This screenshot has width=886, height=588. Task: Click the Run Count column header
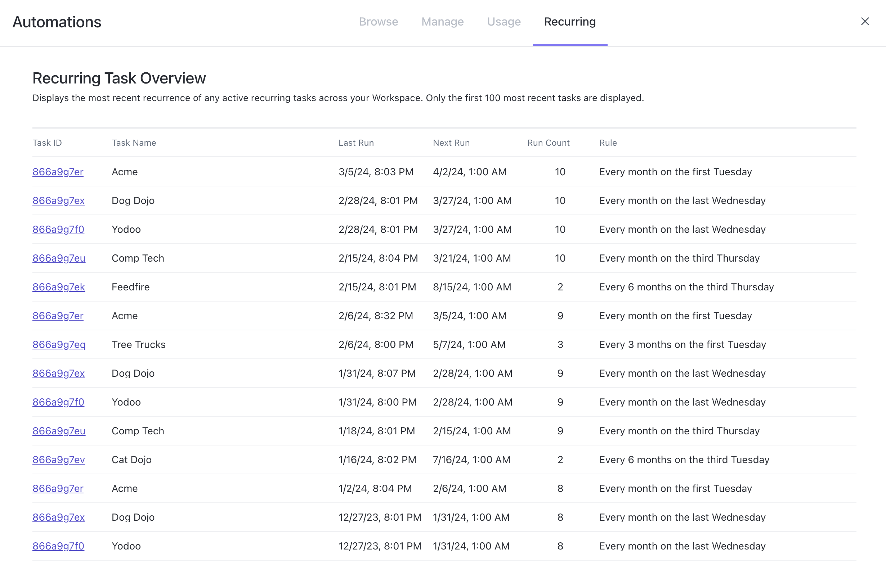pos(548,143)
